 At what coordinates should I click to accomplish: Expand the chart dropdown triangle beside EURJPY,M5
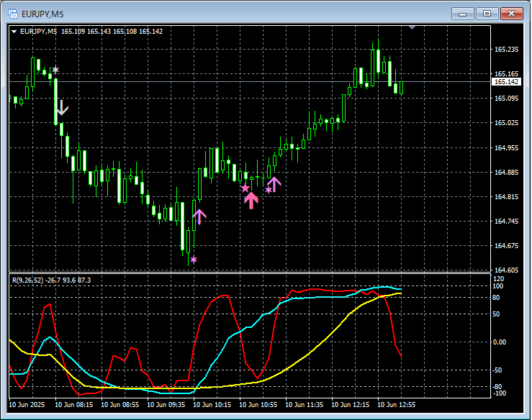pyautogui.click(x=14, y=32)
